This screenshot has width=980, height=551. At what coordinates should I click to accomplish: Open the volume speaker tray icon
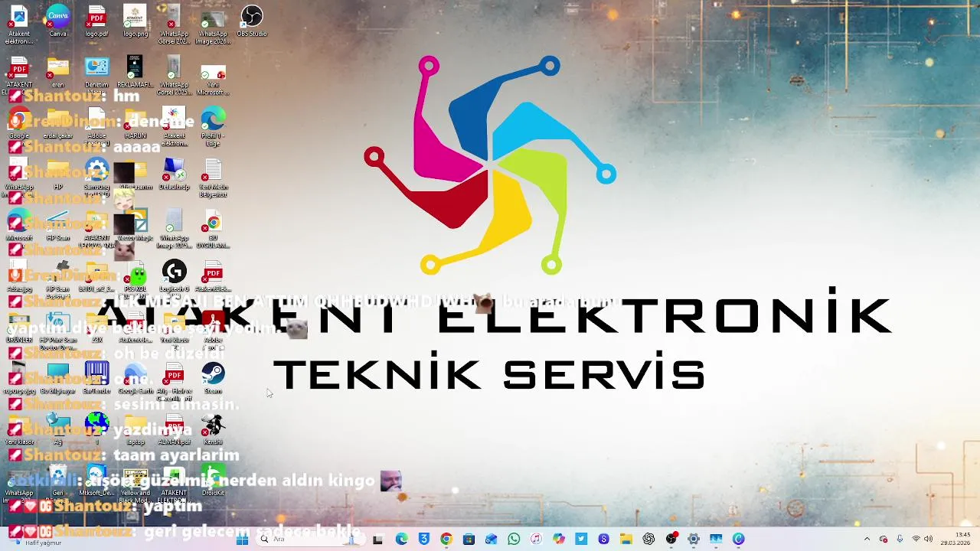(929, 540)
